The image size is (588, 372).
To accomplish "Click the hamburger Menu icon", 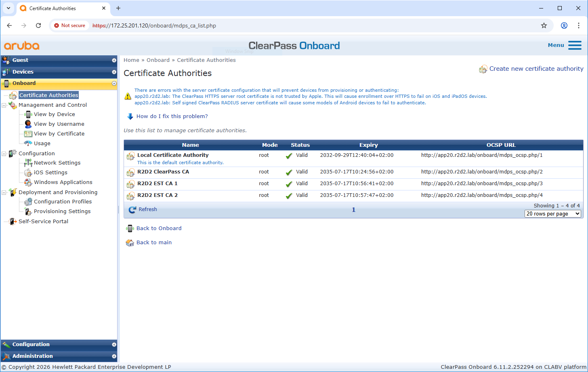I will (x=574, y=45).
